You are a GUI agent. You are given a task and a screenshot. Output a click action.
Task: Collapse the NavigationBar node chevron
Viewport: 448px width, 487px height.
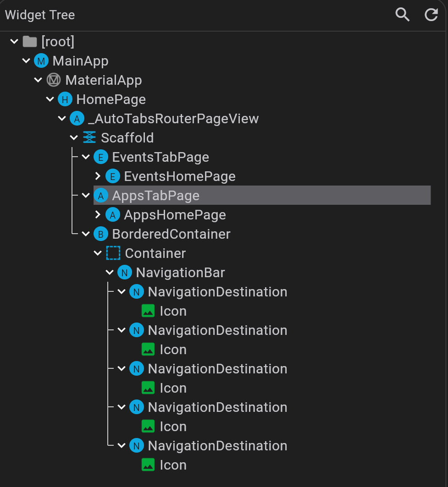[110, 272]
